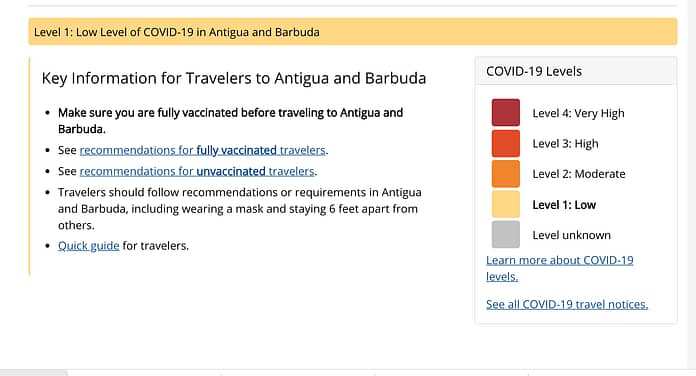Select the Level unknown label
This screenshot has width=696, height=376.
(x=572, y=235)
